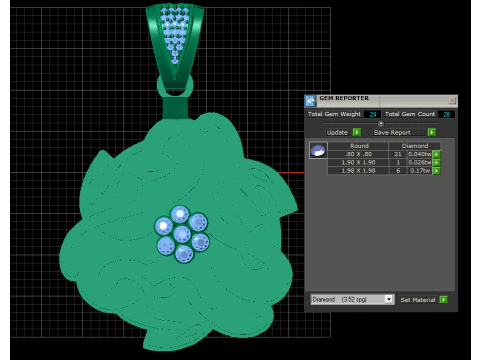This screenshot has width=480, height=360.
Task: Click the green arrow in the .80 X .80 row
Action: [436, 154]
